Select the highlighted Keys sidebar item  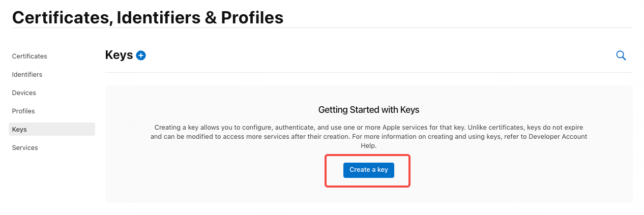click(51, 130)
